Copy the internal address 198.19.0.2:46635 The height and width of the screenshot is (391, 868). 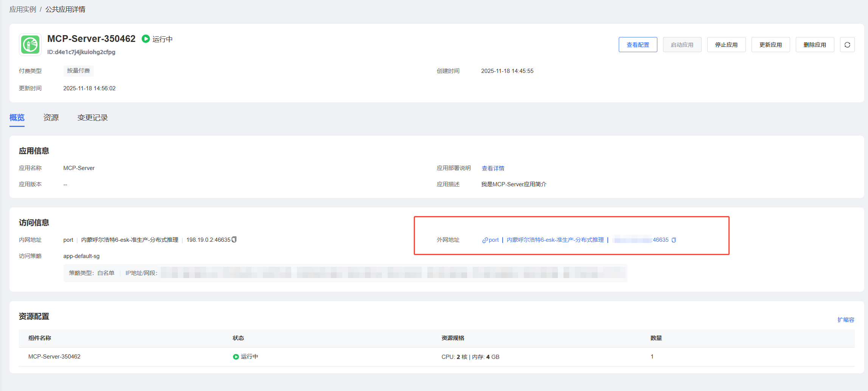point(234,240)
